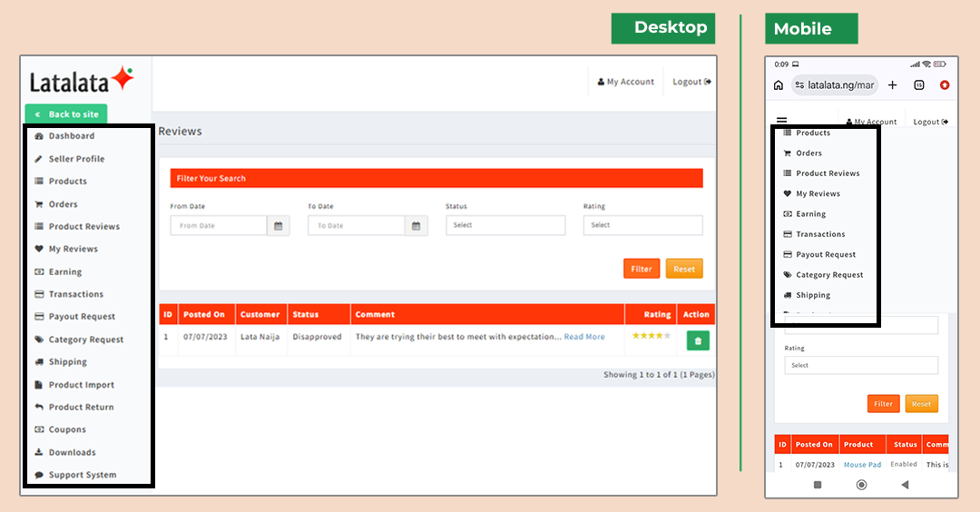Click the Product Import file icon
The image size is (980, 512).
click(39, 385)
